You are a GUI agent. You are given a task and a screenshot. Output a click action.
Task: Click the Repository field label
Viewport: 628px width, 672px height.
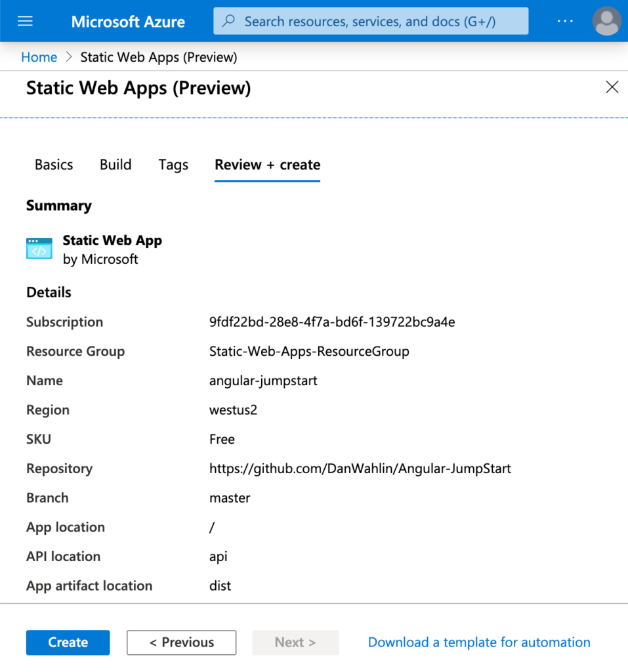[60, 469]
